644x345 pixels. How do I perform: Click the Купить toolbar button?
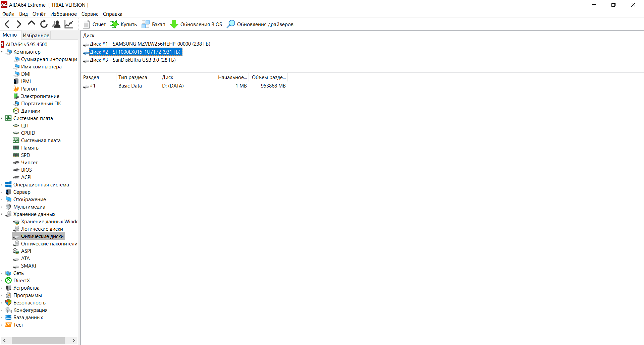(x=123, y=24)
